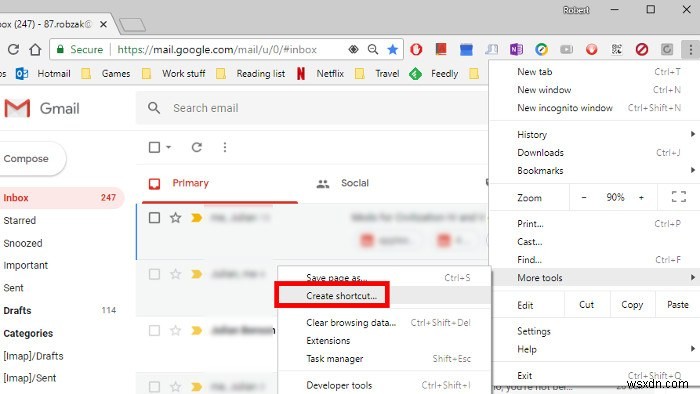Click Cut in the Edit row
The image size is (700, 394).
pos(587,305)
